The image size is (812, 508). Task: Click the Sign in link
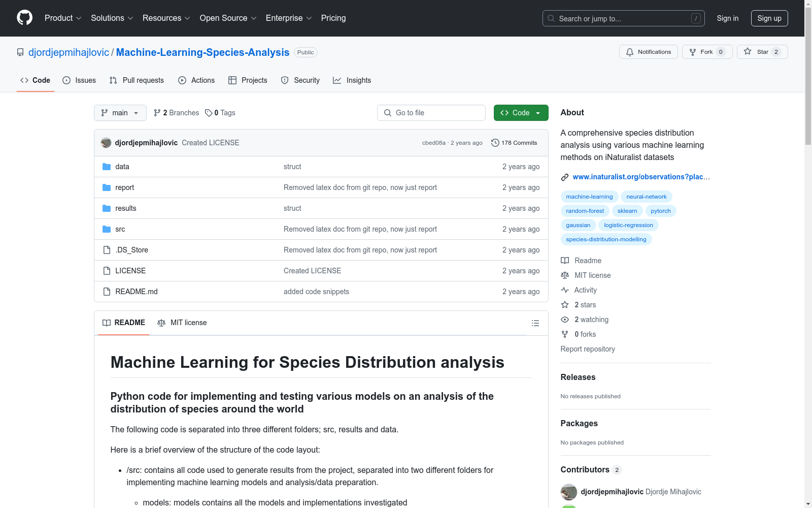728,18
